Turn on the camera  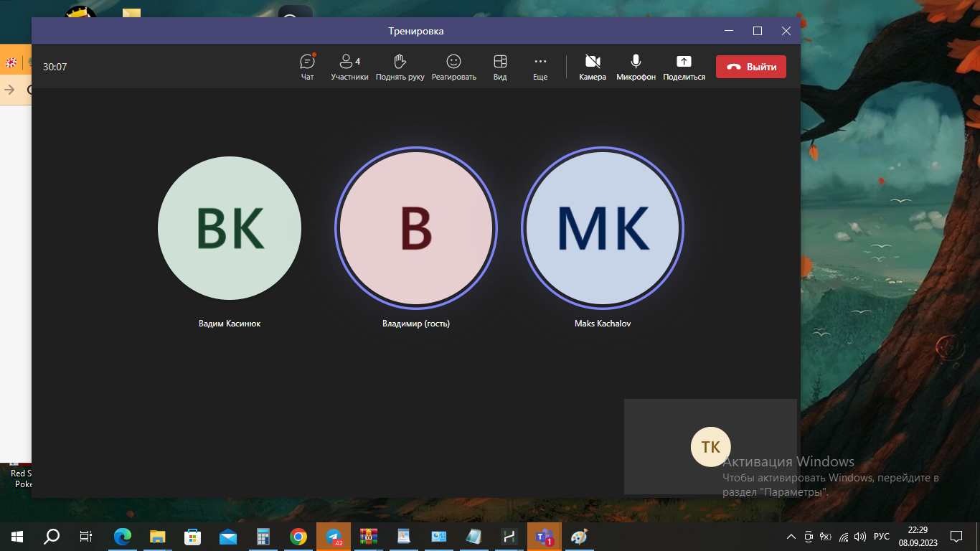click(593, 67)
